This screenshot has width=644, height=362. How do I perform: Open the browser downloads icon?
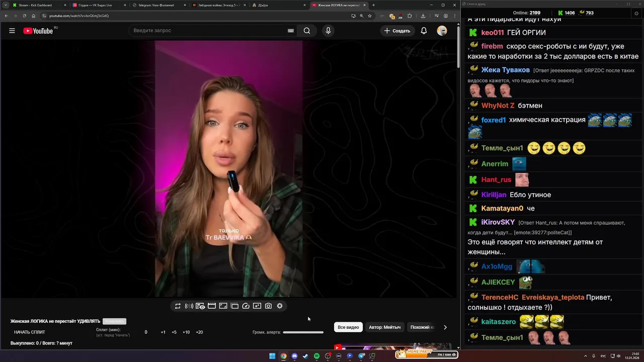423,16
